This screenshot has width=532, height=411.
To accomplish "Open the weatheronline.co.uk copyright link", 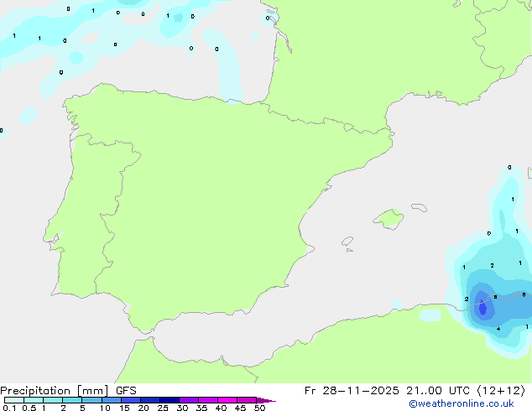I will (462, 403).
